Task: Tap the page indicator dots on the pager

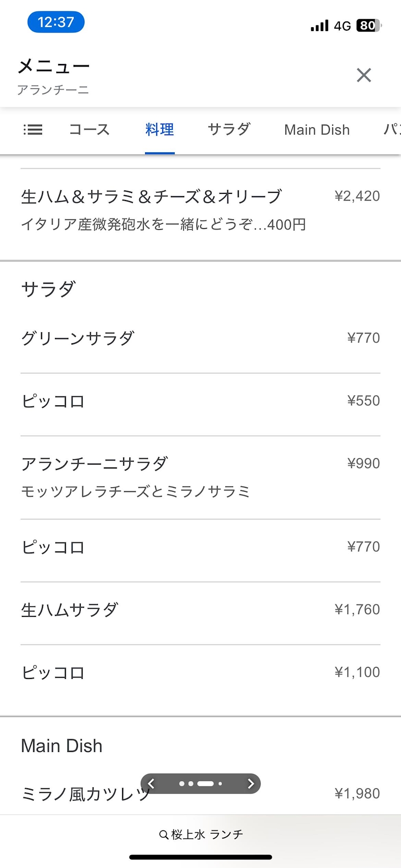Action: coord(200,783)
